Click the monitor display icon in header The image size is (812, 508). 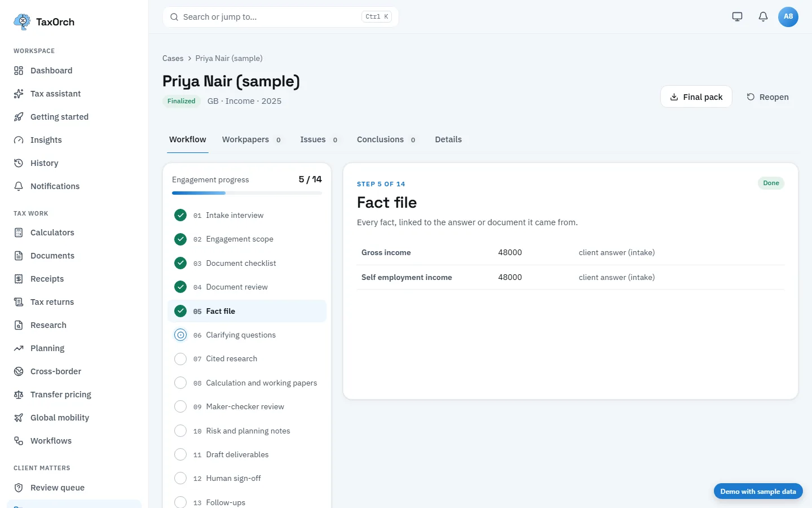coord(737,16)
